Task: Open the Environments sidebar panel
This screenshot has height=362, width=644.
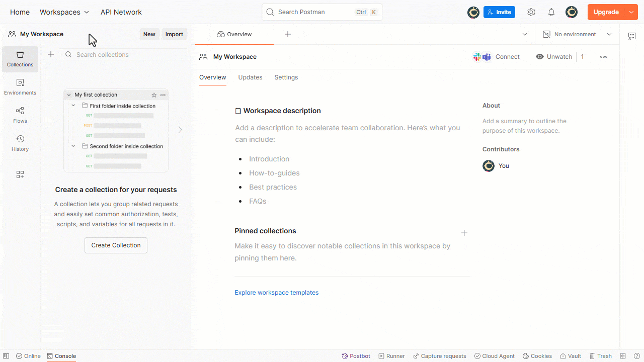Action: (20, 87)
